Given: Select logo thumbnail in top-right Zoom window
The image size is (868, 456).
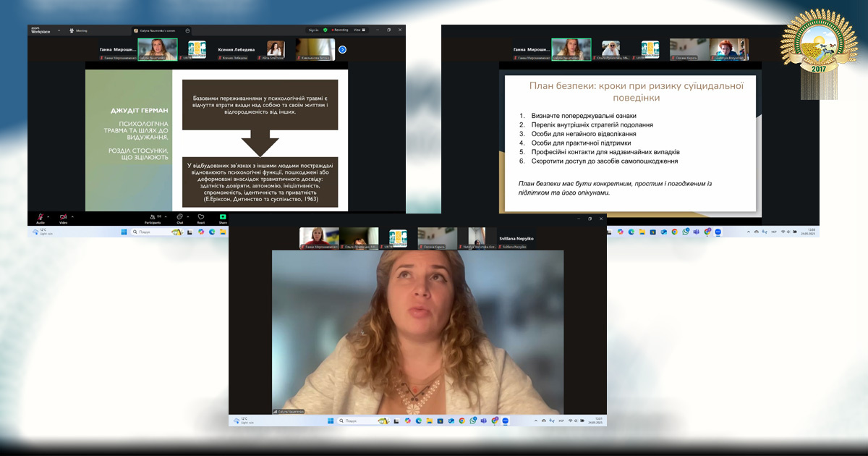Looking at the screenshot, I should [650, 49].
